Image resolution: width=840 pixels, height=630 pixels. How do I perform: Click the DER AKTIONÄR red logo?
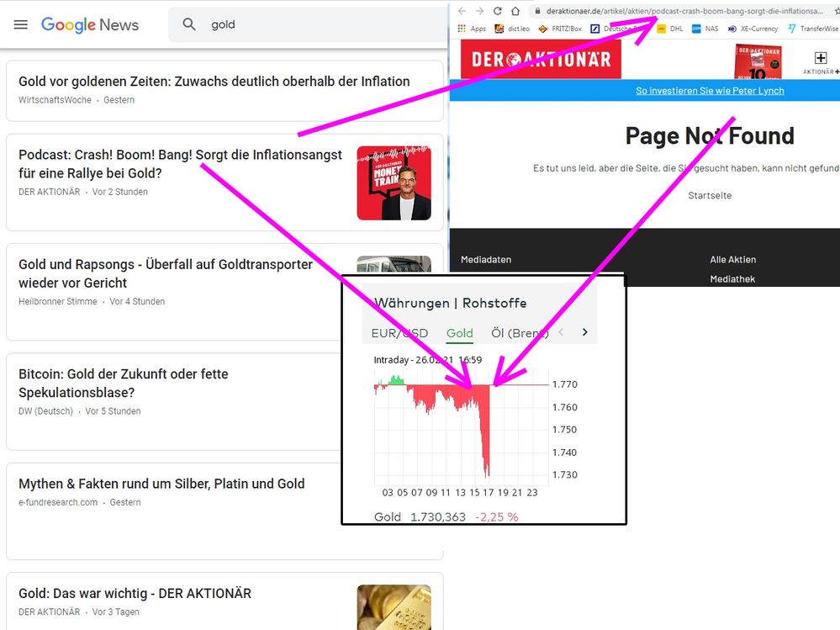(x=541, y=59)
